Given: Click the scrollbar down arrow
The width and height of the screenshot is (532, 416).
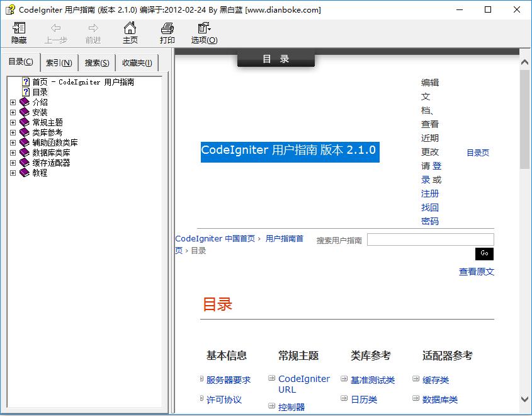Looking at the screenshot, I should tap(525, 400).
